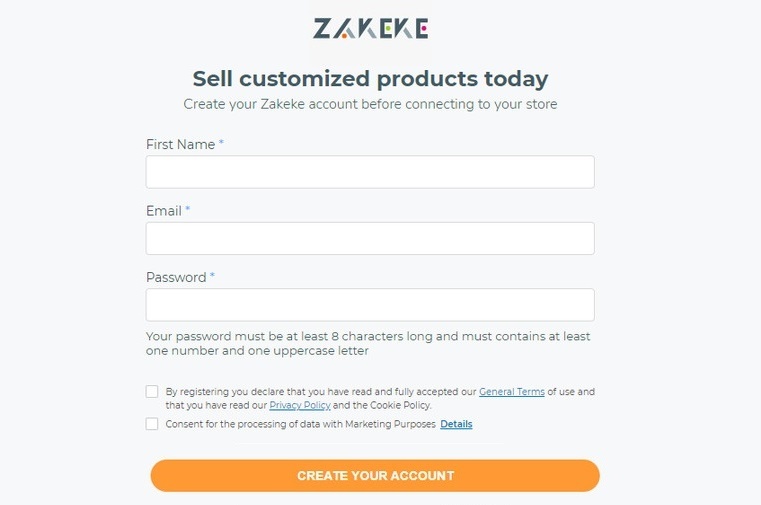Image resolution: width=761 pixels, height=505 pixels.
Task: Click the 'Consent for the processing' label text
Action: 300,424
